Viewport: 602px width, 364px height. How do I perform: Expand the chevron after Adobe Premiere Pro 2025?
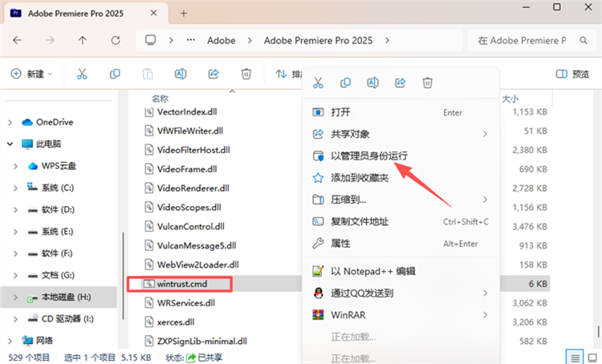coord(388,41)
